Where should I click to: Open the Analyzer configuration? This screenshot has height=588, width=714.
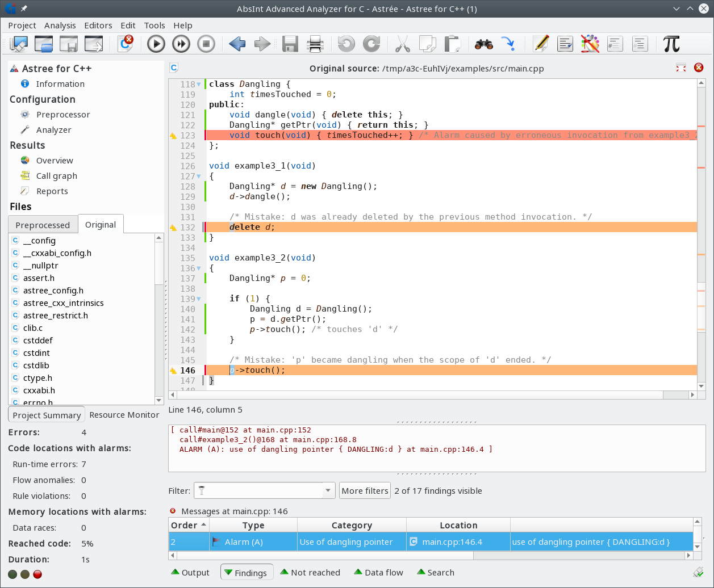54,130
